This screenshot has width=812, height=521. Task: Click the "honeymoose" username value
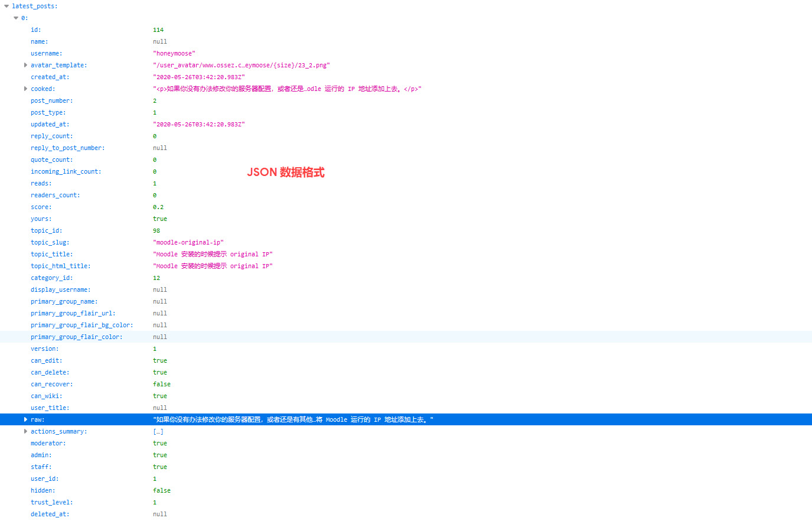point(174,53)
